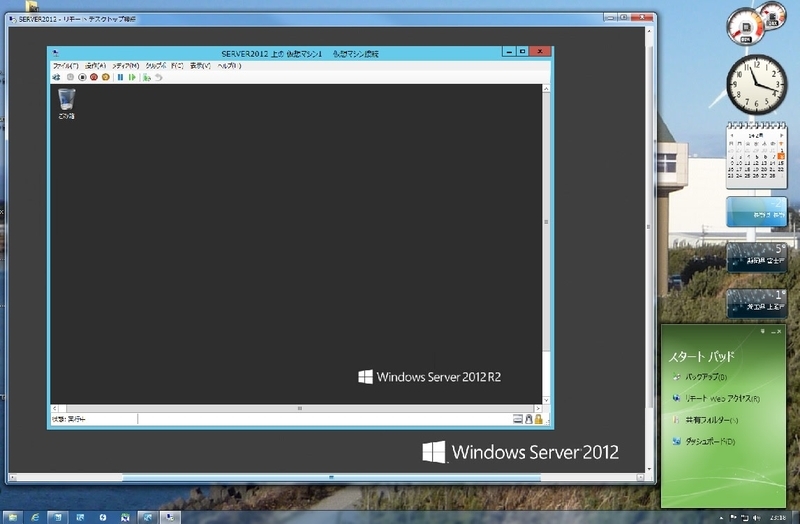The height and width of the screenshot is (524, 800).
Task: Click Remote Desktop window scrollbar up arrow
Action: tap(649, 31)
